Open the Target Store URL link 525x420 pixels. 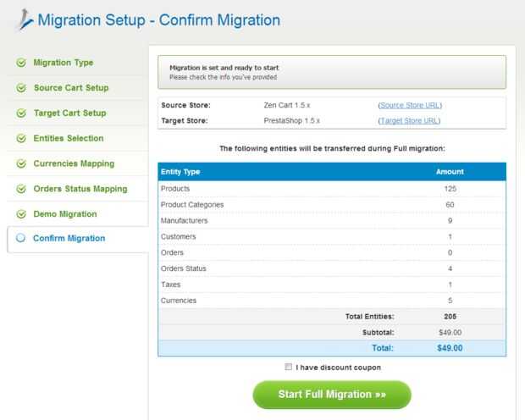tap(410, 121)
